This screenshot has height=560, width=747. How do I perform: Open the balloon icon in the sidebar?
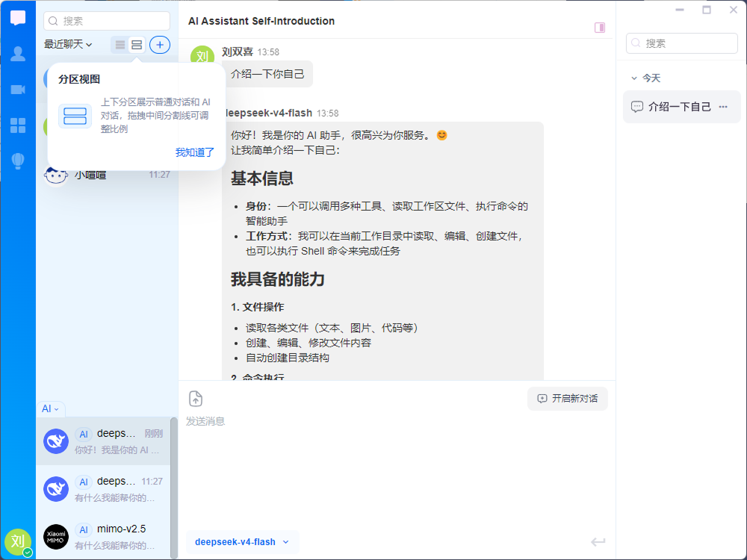(x=18, y=161)
